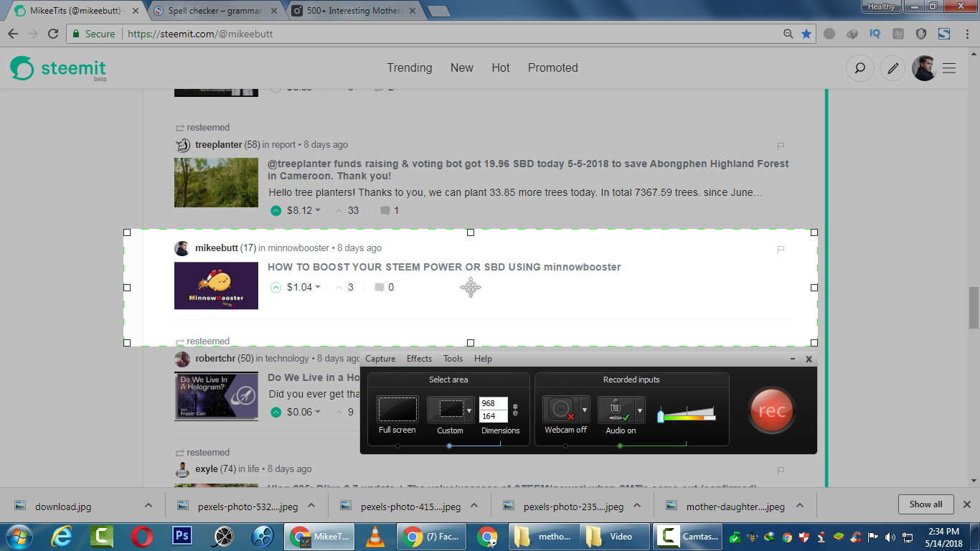Open the user avatar profile menu
The width and height of the screenshot is (980, 551).
tap(924, 69)
